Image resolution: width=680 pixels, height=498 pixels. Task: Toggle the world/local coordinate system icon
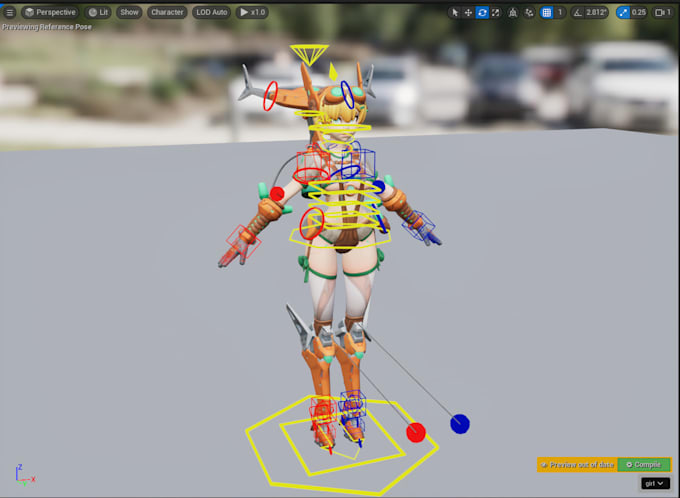(513, 13)
